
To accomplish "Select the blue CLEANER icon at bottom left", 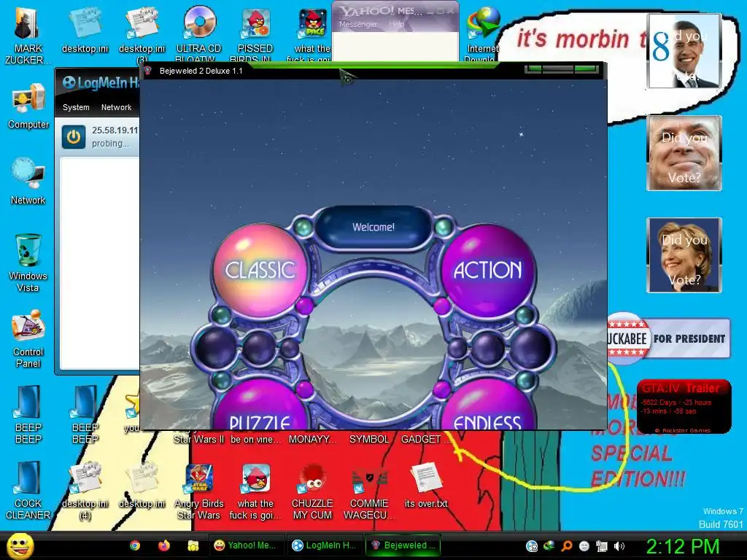I will tap(28, 491).
